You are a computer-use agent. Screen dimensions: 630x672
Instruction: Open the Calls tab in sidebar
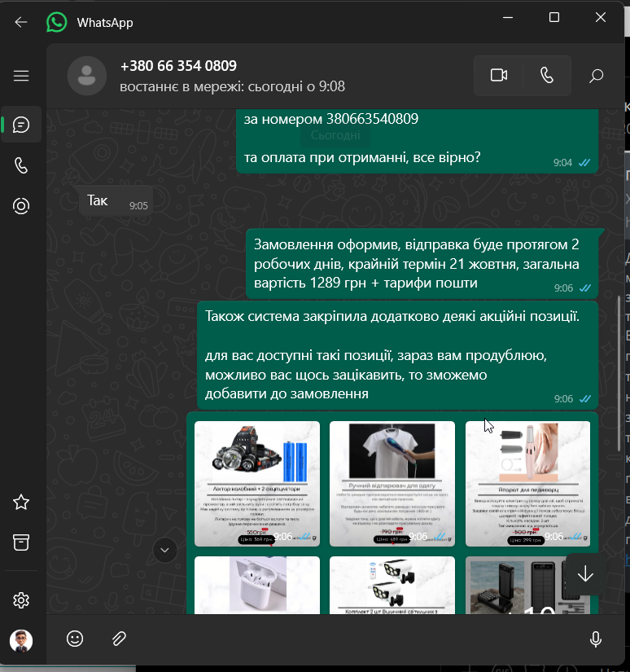click(x=21, y=165)
